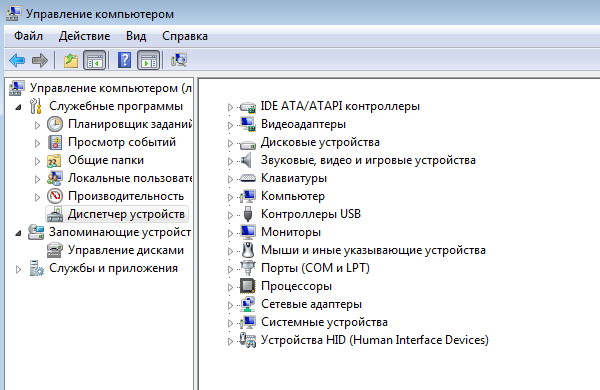Click scan for hardware changes icon

[x=179, y=60]
